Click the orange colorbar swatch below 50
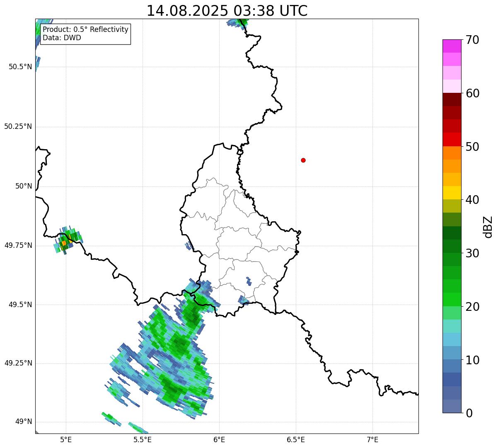 pos(452,153)
